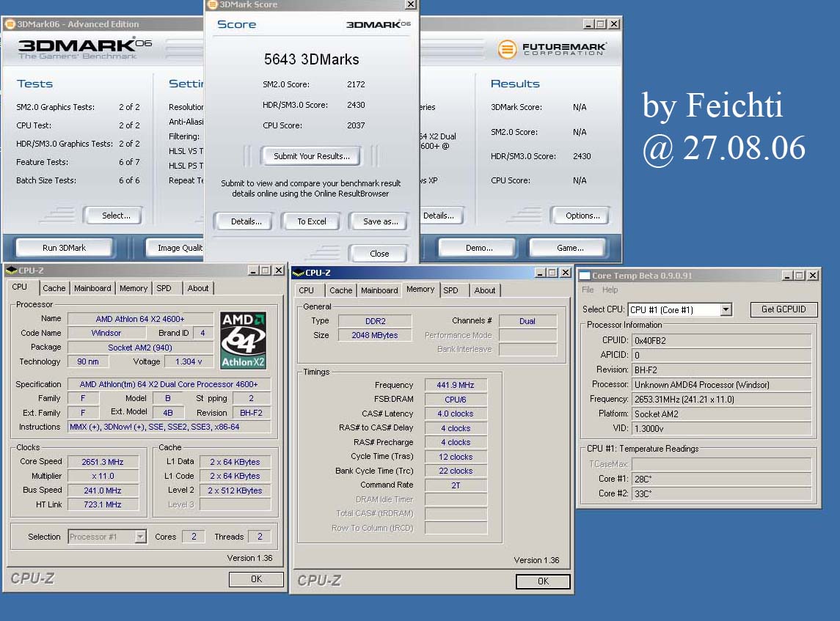Screen dimensions: 840x621
Task: Click the Submit Your Results button
Action: coord(311,156)
